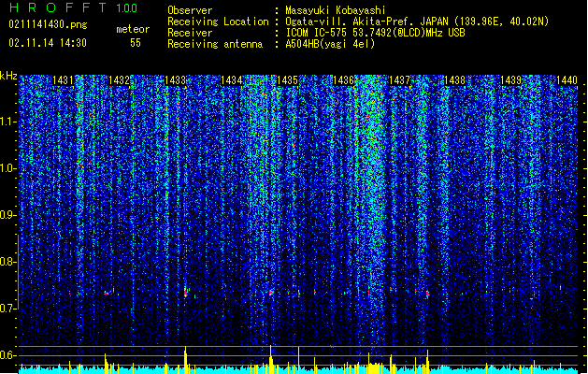Click the 1433 time marker
Image resolution: width=588 pixels, height=374 pixels.
(x=176, y=80)
